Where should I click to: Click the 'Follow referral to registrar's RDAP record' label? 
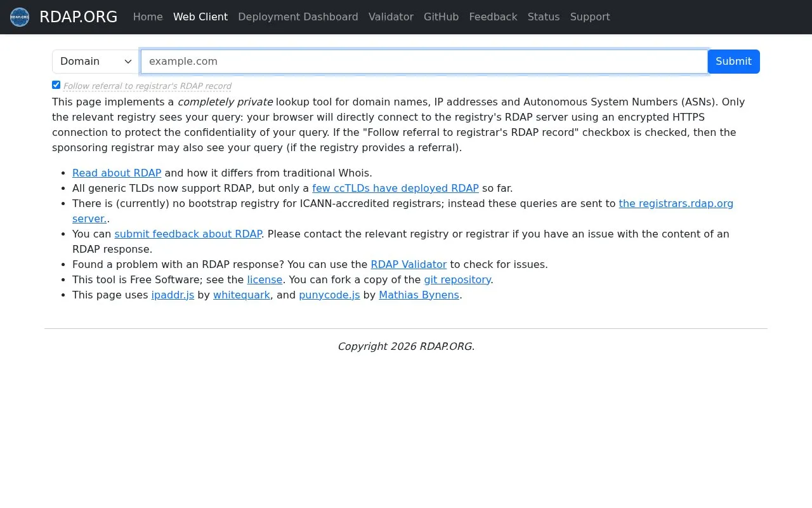(147, 86)
